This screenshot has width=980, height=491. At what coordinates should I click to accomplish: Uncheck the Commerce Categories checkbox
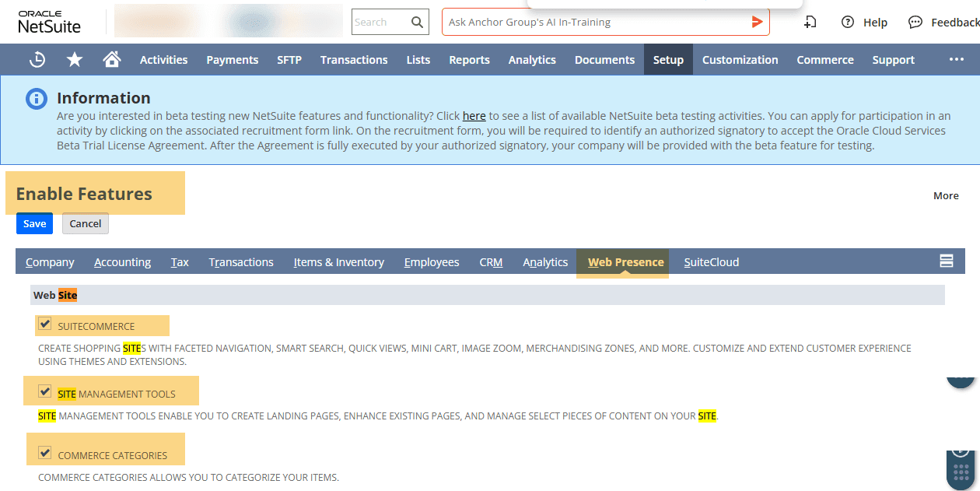coord(44,453)
